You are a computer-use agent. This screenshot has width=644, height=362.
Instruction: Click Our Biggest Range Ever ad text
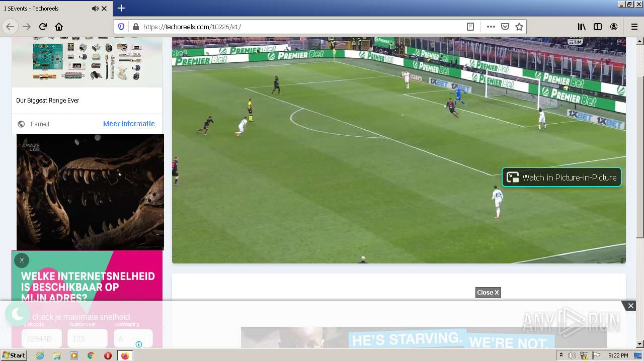click(48, 101)
